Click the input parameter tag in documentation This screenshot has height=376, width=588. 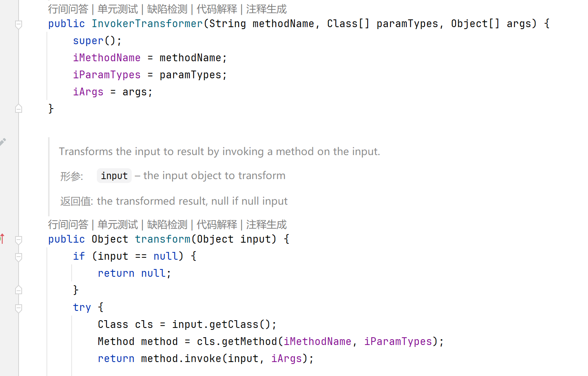114,176
